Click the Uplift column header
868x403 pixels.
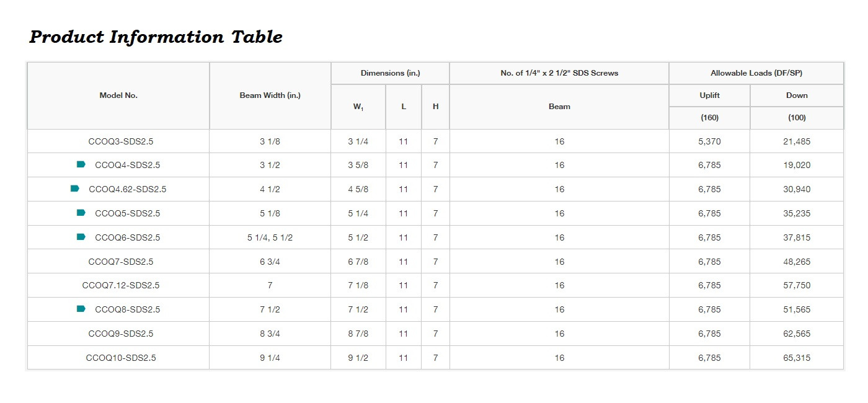pos(709,95)
